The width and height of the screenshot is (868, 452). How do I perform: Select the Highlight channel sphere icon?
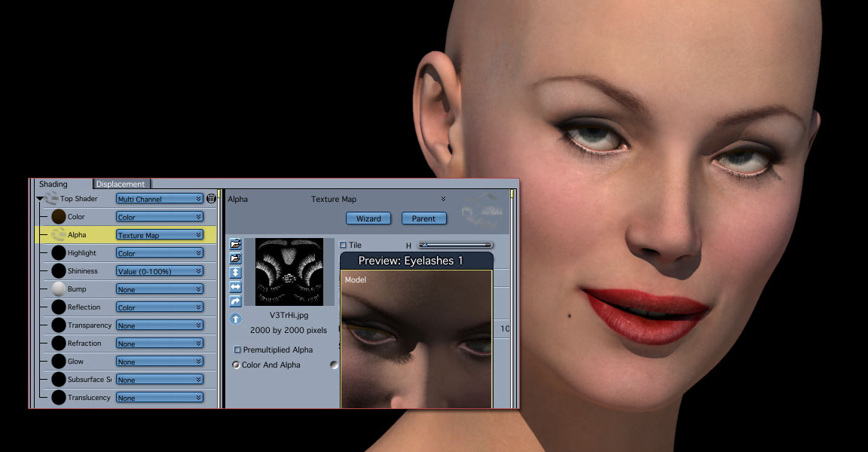(x=59, y=253)
